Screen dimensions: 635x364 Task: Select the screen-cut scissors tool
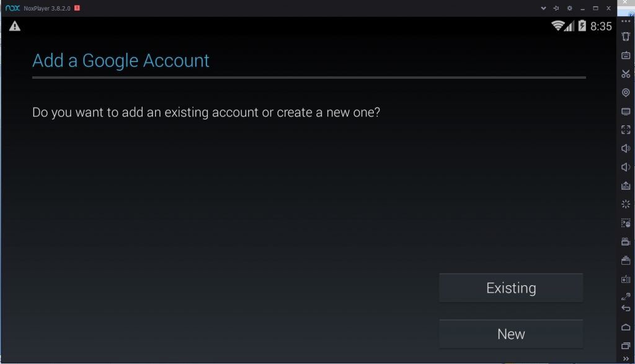[625, 74]
